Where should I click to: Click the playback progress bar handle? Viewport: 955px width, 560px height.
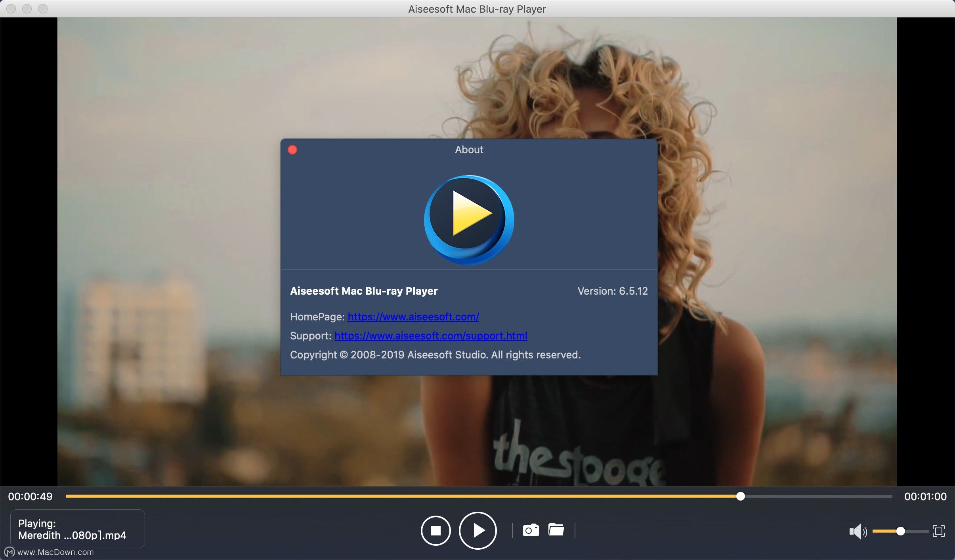[x=740, y=496]
